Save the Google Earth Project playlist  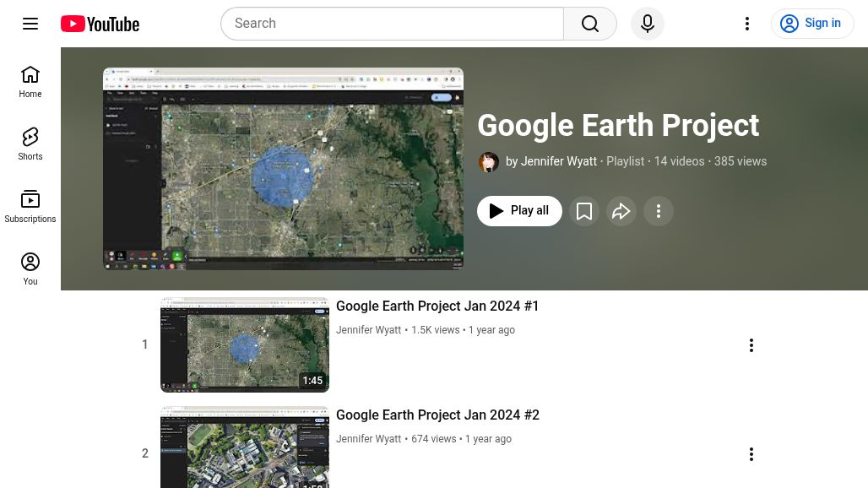(x=584, y=210)
